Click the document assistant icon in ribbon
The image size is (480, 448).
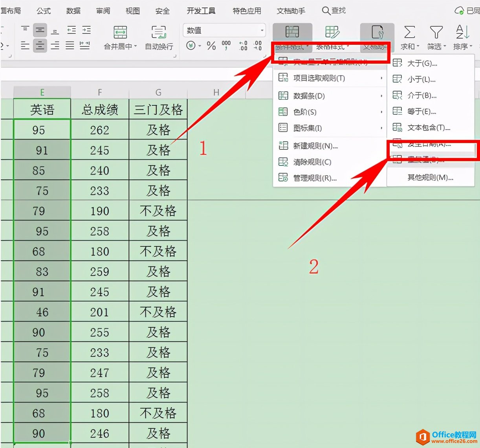377,32
